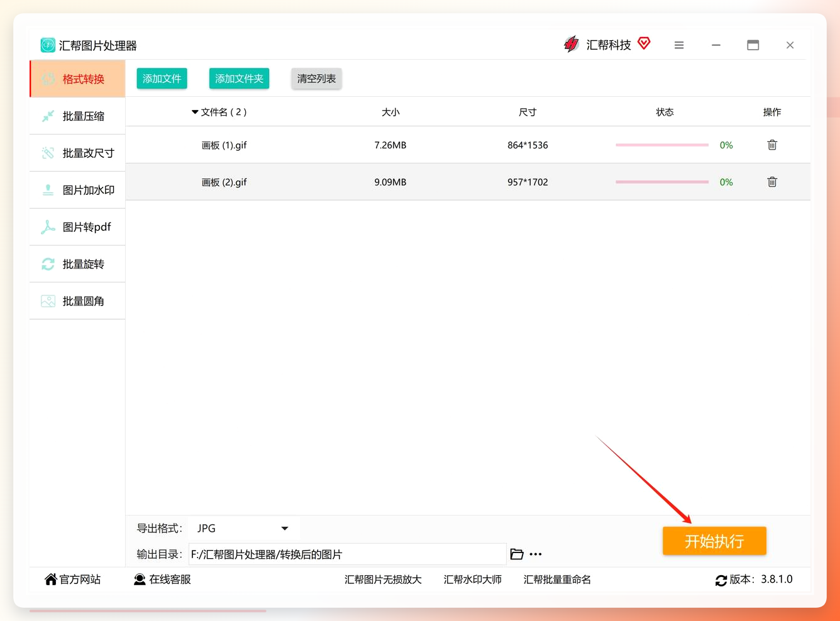Click 0% status of 画板 (1).gif
This screenshot has height=621, width=840.
[x=726, y=145]
